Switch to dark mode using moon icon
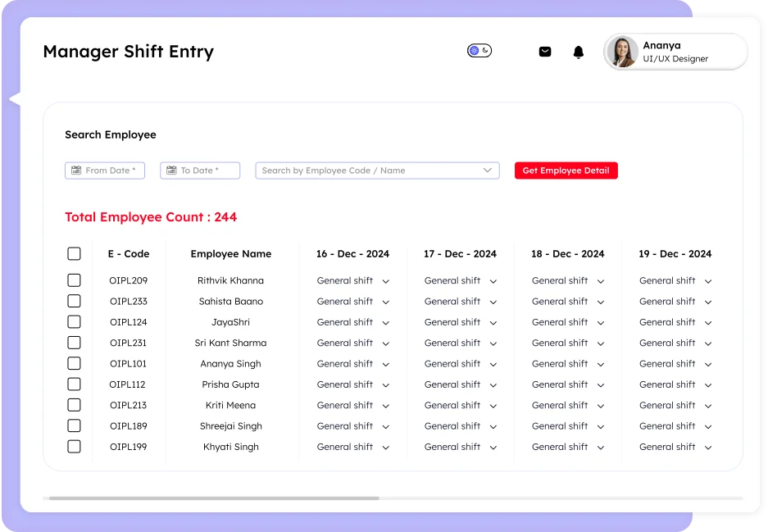Screen dimensions: 768x532 click(x=485, y=50)
